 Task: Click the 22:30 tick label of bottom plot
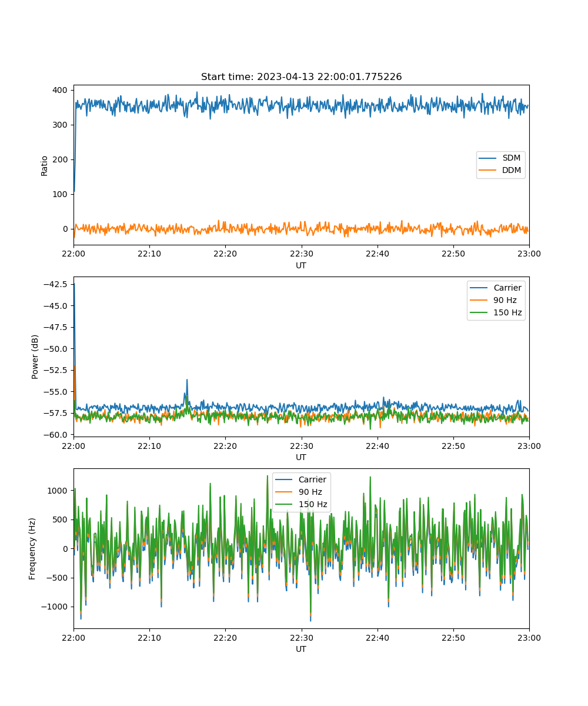point(301,638)
